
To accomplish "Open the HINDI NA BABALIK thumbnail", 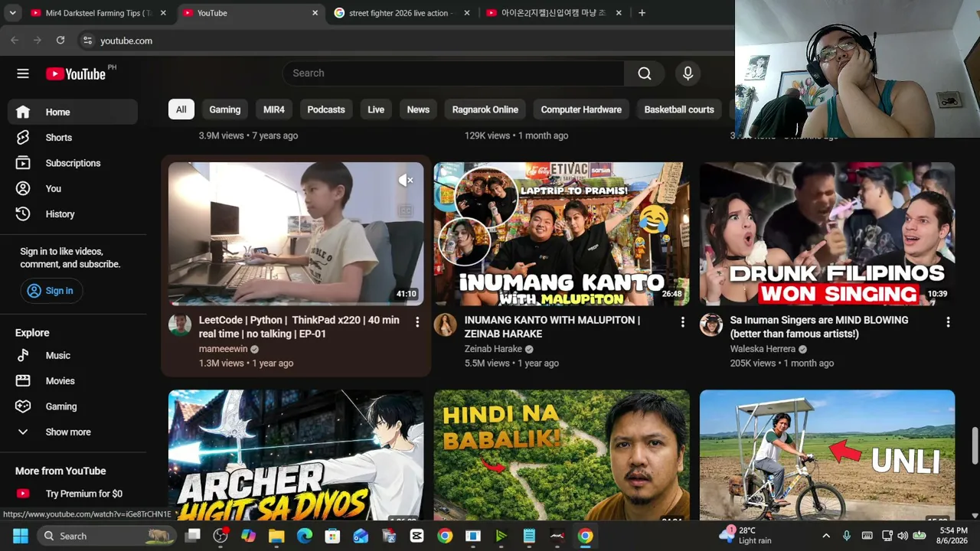I will [x=561, y=455].
